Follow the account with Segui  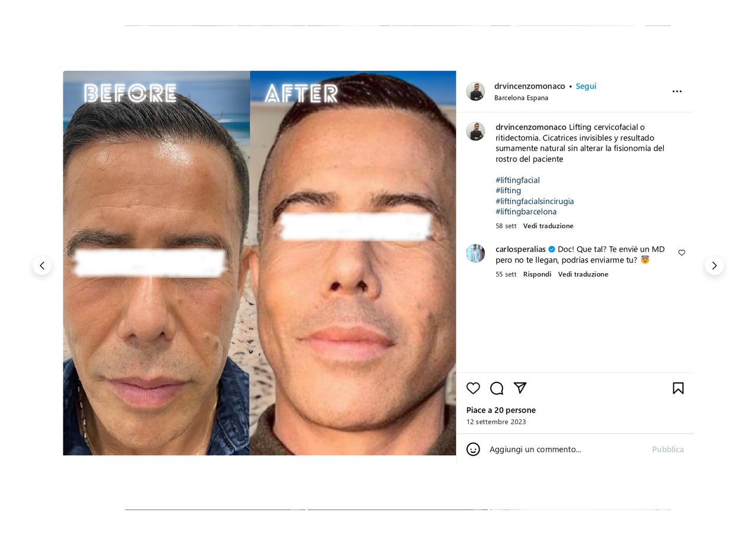coord(586,86)
